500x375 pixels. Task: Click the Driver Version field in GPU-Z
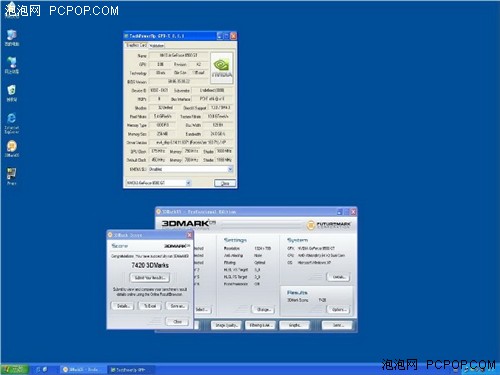pos(191,142)
